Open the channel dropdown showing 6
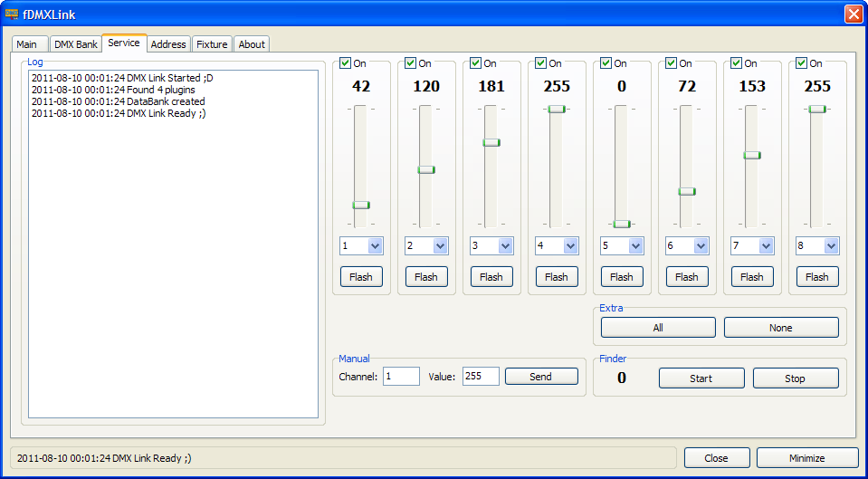 [x=701, y=246]
